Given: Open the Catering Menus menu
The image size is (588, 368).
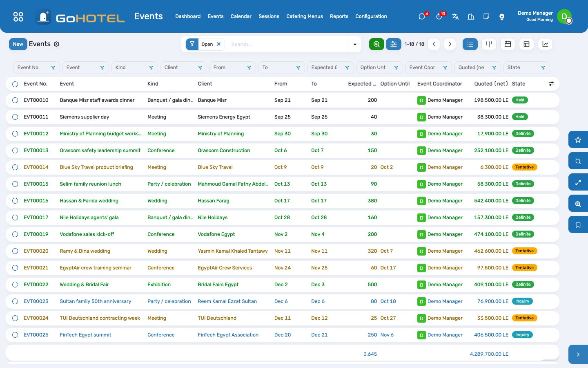Looking at the screenshot, I should (305, 16).
